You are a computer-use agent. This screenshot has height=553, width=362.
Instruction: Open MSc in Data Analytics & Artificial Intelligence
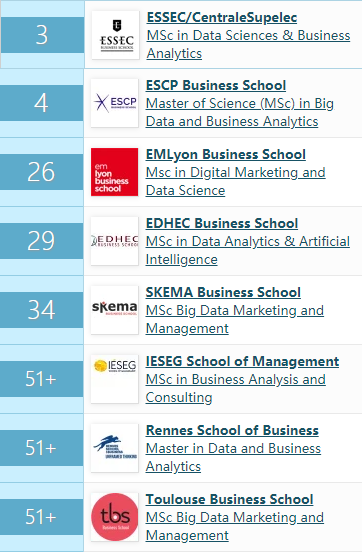tap(248, 250)
